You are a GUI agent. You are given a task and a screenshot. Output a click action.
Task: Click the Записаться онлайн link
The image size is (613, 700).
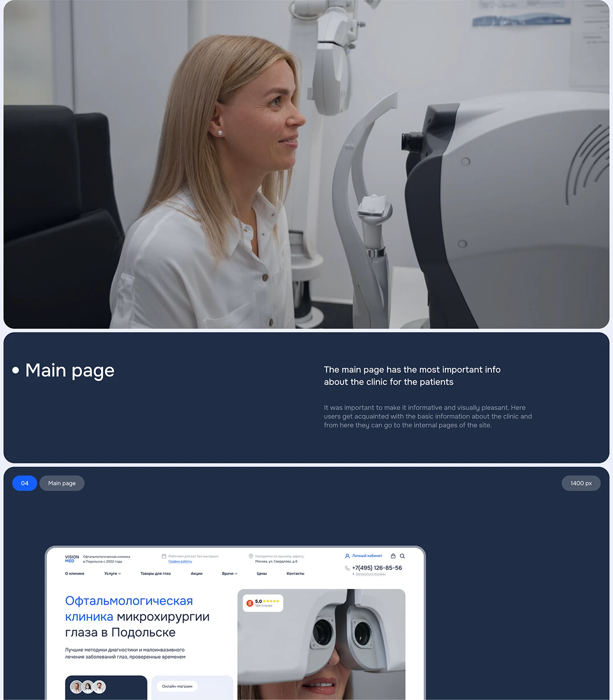370,574
